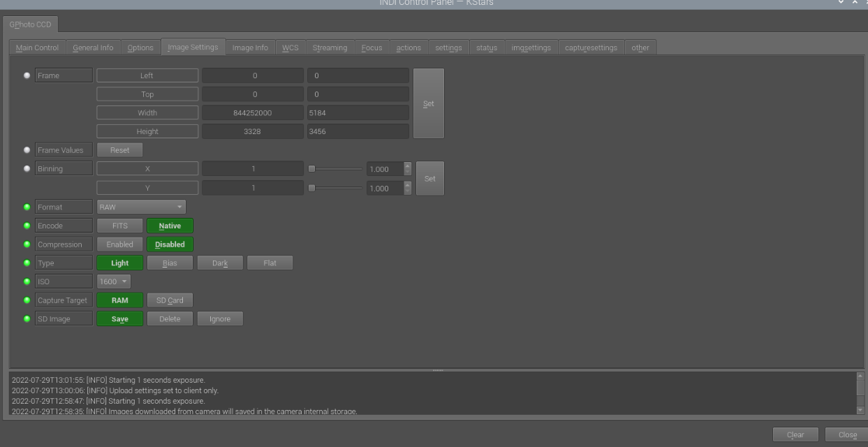Switch to the Main Control tab
Image resolution: width=868 pixels, height=447 pixels.
pos(37,47)
